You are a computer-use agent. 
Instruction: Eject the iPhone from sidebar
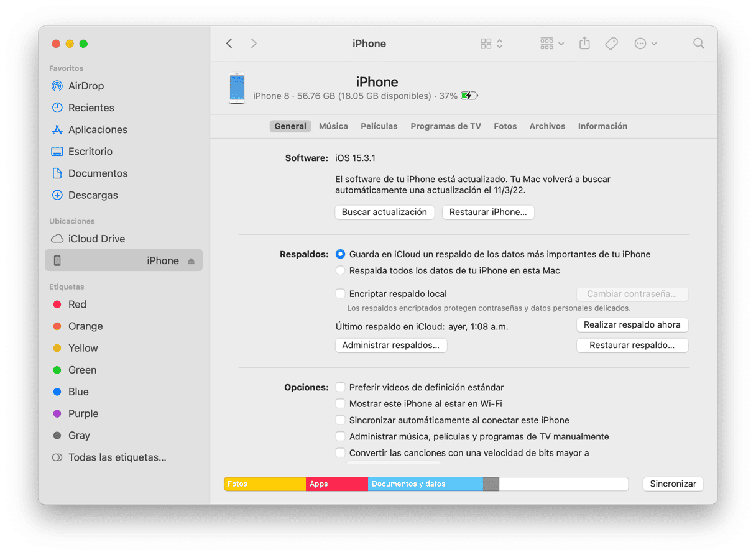191,261
